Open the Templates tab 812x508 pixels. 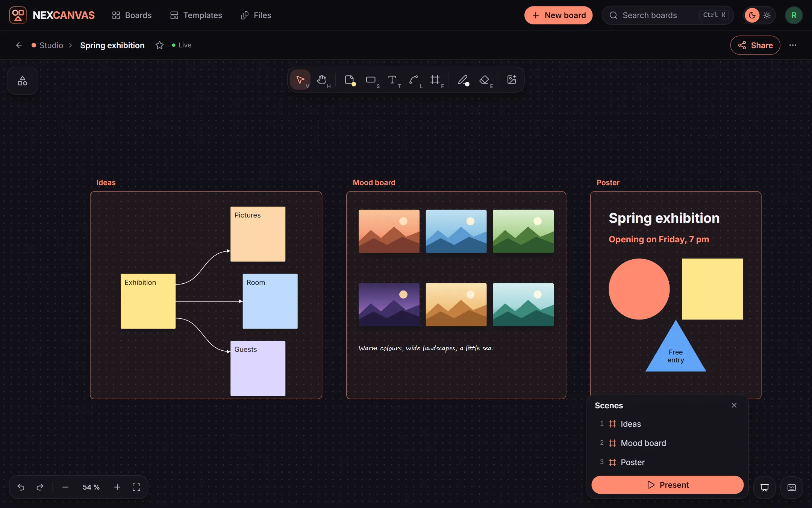coord(196,15)
